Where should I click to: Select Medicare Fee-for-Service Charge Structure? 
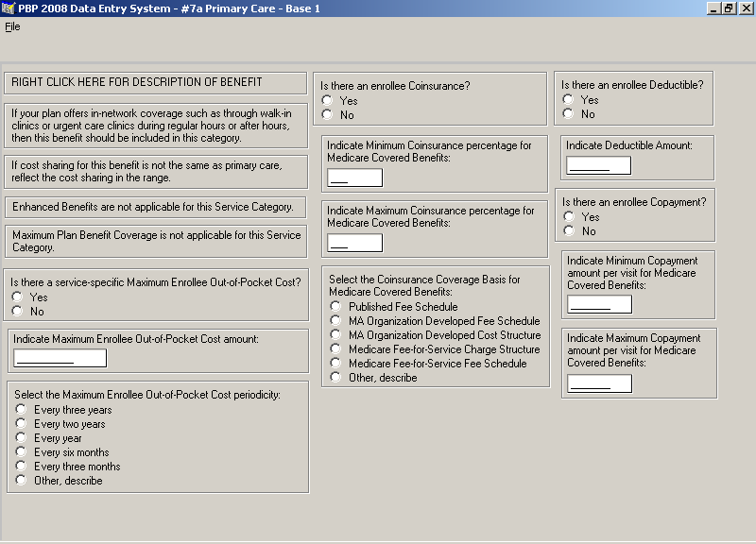tap(335, 348)
